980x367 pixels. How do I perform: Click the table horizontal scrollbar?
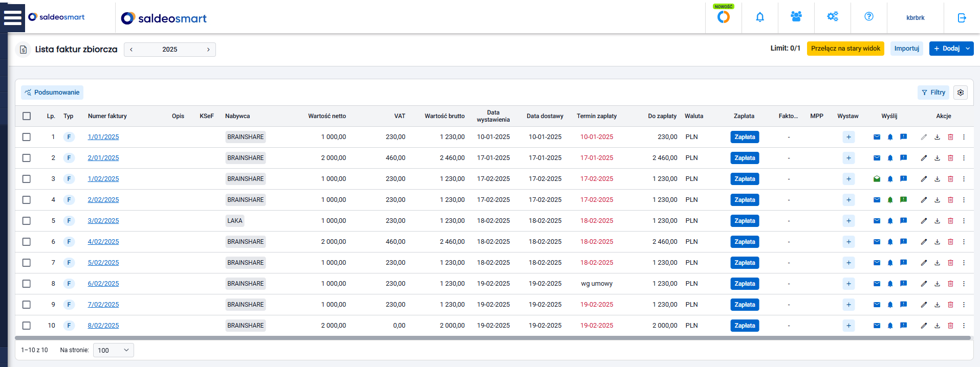(493, 338)
